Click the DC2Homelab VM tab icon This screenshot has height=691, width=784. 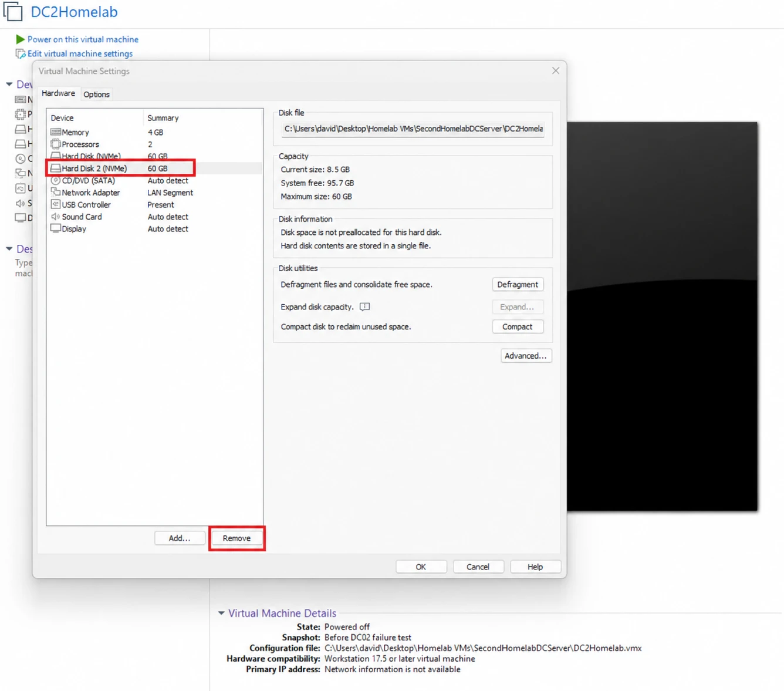pos(12,11)
